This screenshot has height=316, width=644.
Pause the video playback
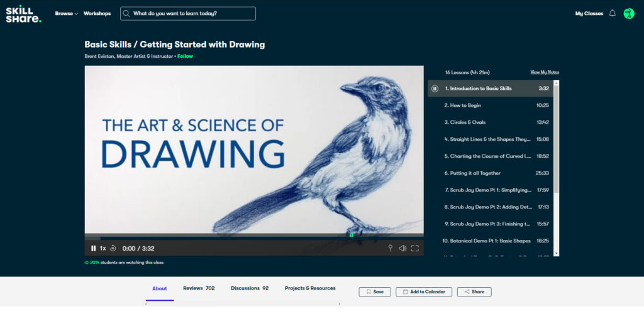point(93,248)
